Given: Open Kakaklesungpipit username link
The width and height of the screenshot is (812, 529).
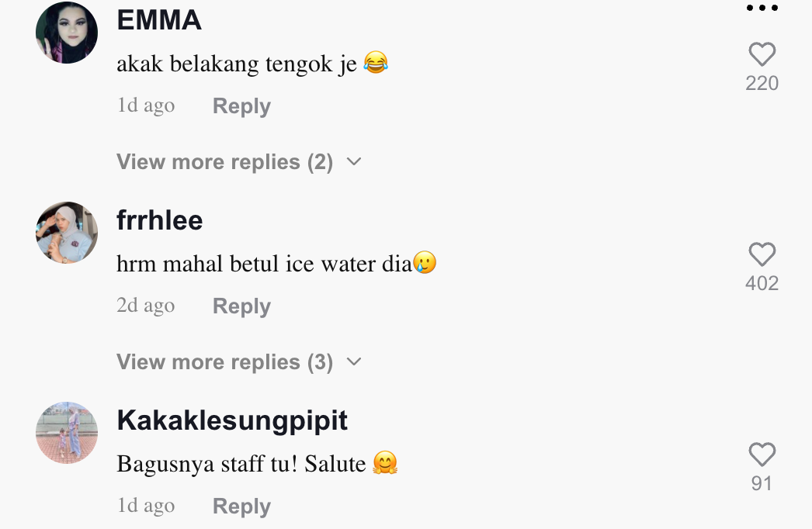Looking at the screenshot, I should point(232,421).
